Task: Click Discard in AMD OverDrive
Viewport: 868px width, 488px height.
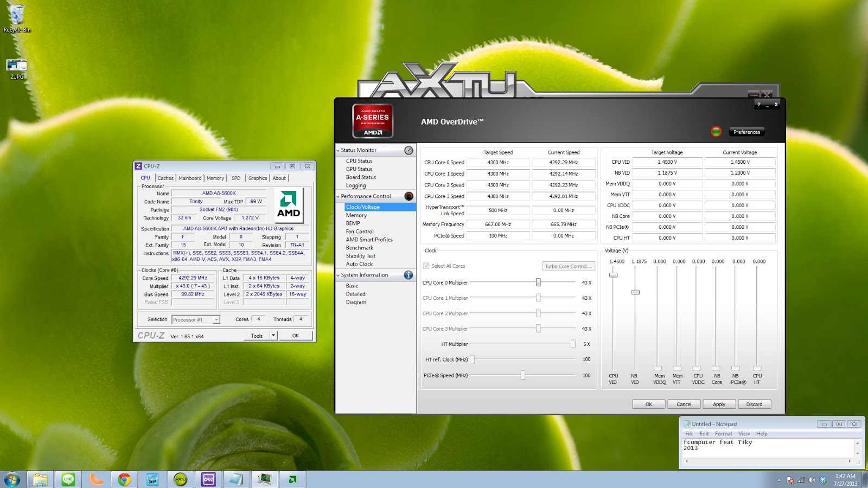Action: pyautogui.click(x=754, y=404)
